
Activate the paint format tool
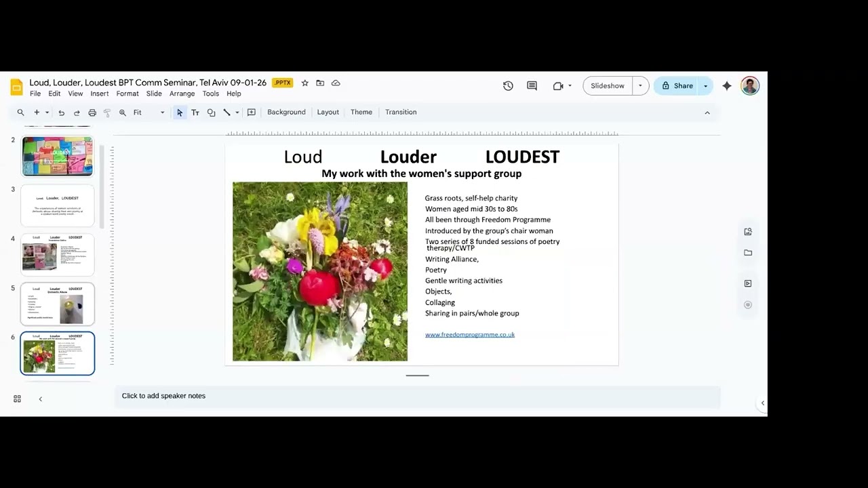(107, 113)
